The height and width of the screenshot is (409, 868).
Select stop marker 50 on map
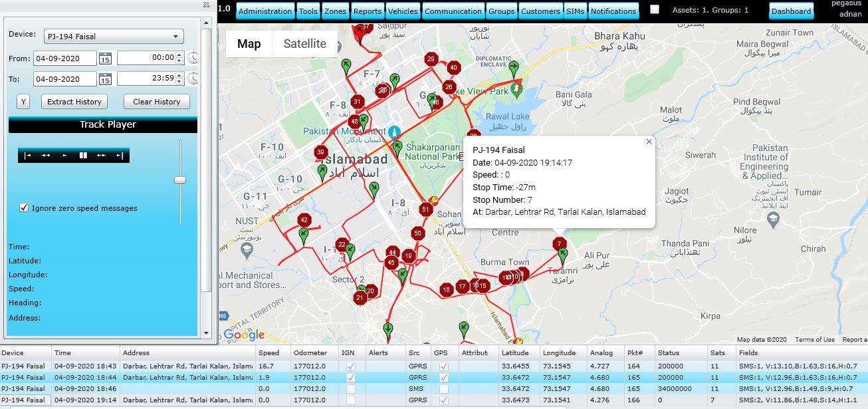(417, 233)
